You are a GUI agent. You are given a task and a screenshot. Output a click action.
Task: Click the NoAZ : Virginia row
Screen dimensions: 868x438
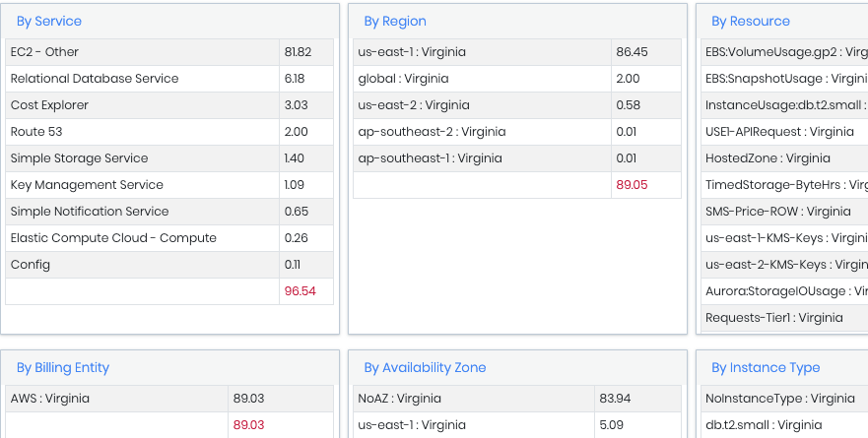[x=399, y=399]
